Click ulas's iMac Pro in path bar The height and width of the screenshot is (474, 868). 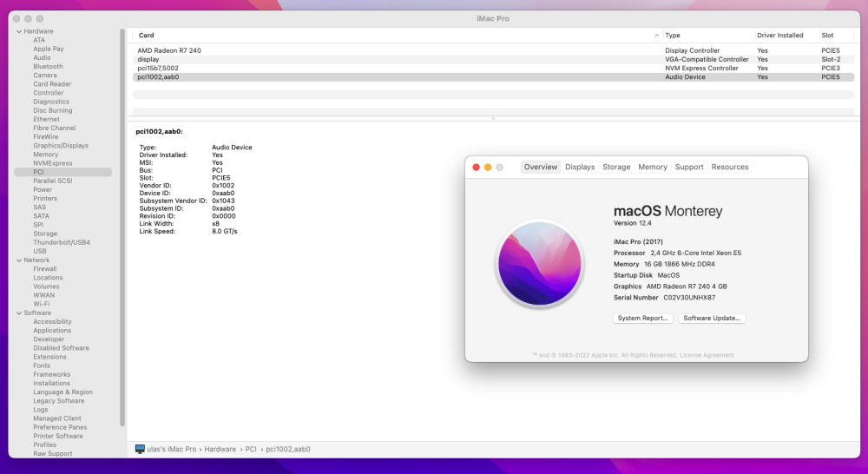tap(172, 449)
